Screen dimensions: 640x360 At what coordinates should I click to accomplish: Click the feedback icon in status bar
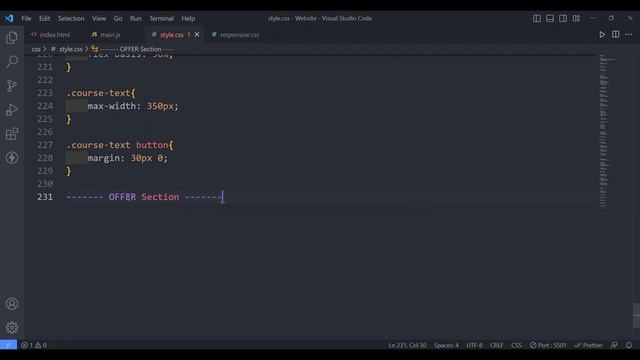point(614,345)
